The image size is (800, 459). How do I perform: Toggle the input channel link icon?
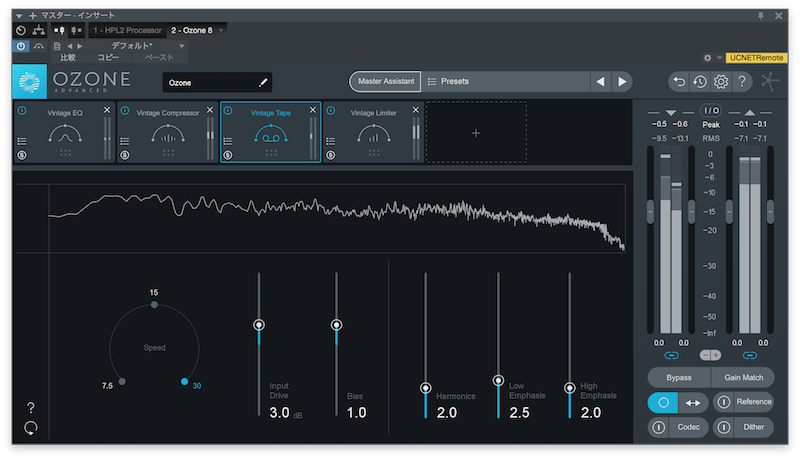[671, 355]
